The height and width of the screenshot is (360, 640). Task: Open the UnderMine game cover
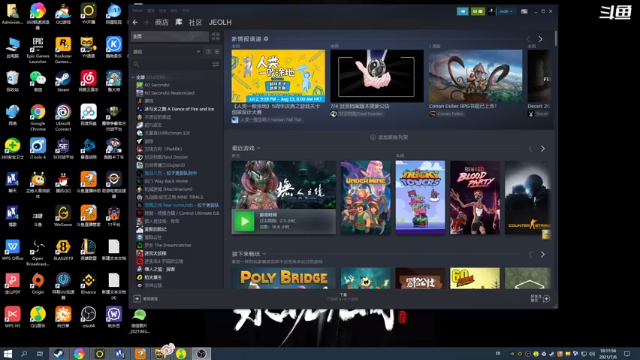tap(366, 198)
